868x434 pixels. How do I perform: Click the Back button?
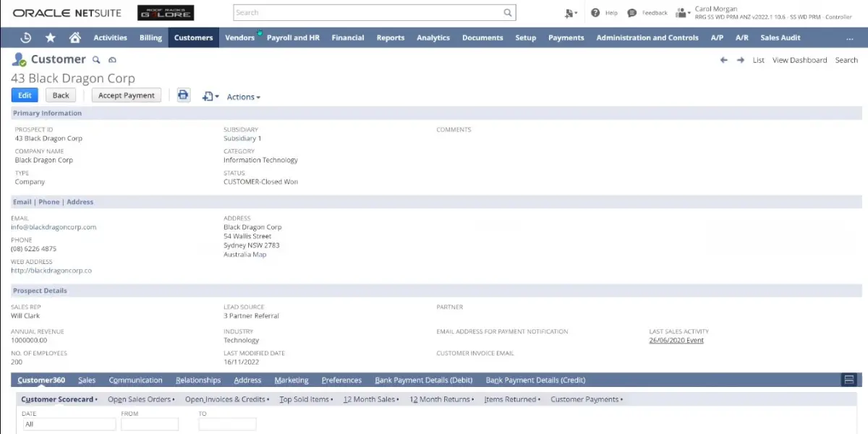click(61, 95)
